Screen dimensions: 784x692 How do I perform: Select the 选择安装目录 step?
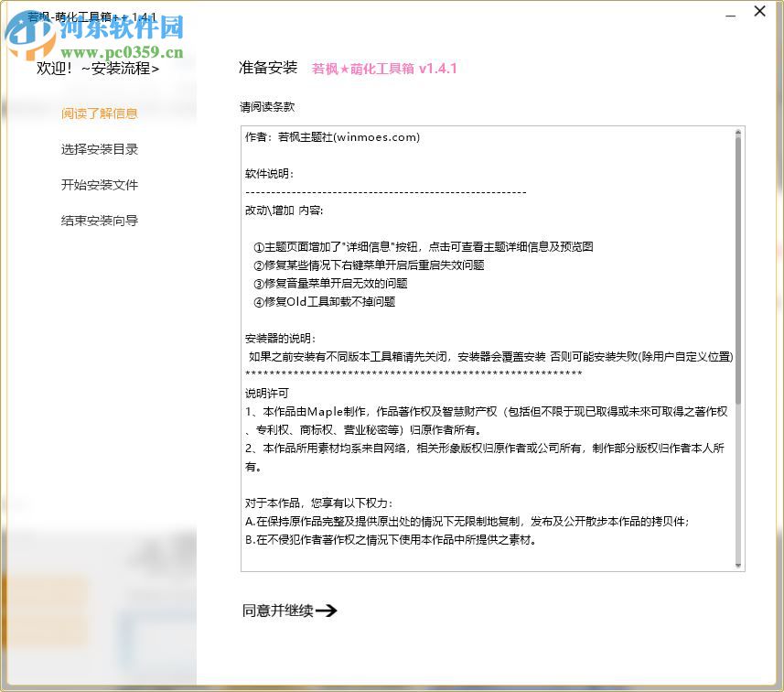coord(99,149)
